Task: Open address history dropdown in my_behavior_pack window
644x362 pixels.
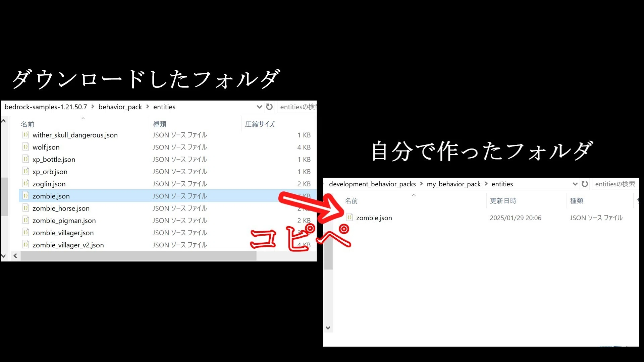Action: (x=575, y=184)
